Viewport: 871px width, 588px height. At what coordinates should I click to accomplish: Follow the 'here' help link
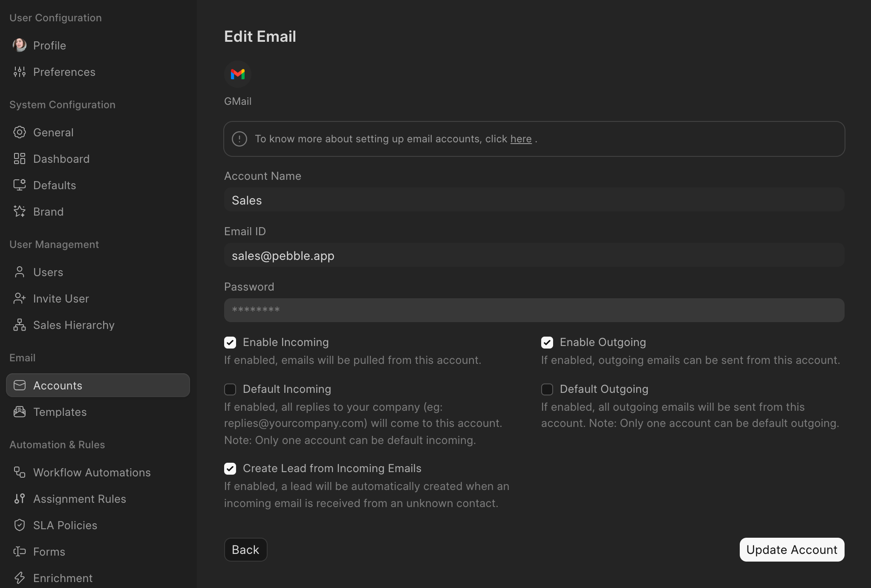[521, 139]
